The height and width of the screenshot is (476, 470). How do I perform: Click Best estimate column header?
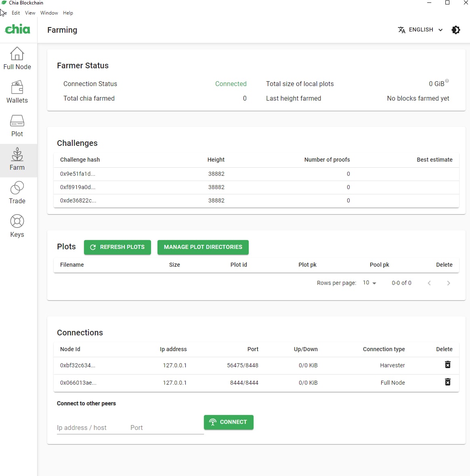(434, 160)
